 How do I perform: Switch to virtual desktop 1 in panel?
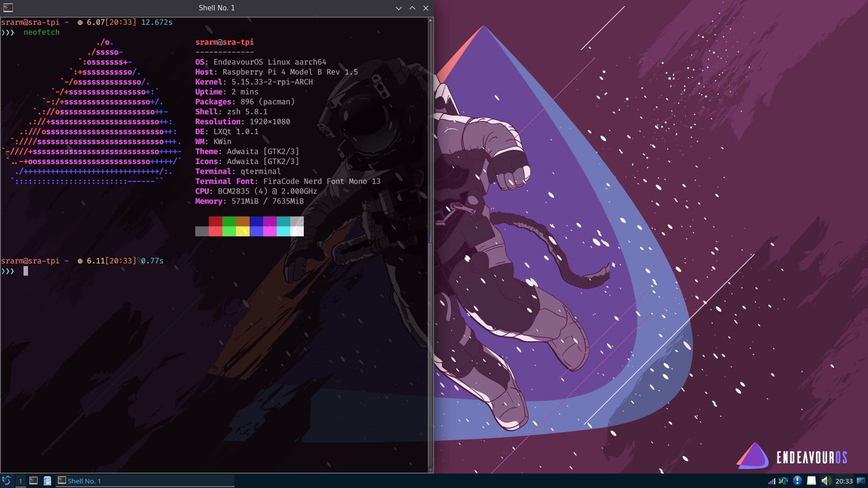20,481
